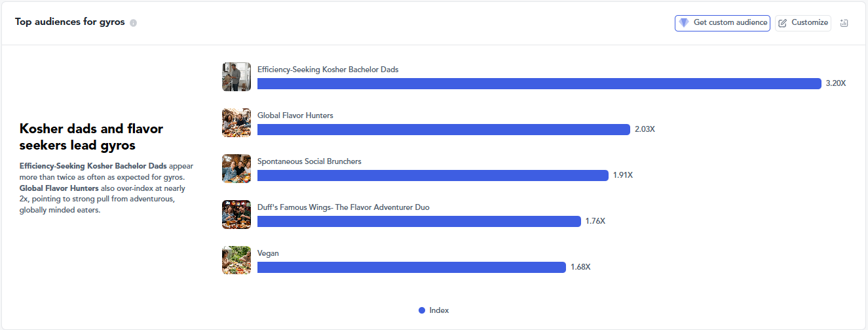Select the Duff's Famous Wings 1.76X bar

(x=419, y=221)
